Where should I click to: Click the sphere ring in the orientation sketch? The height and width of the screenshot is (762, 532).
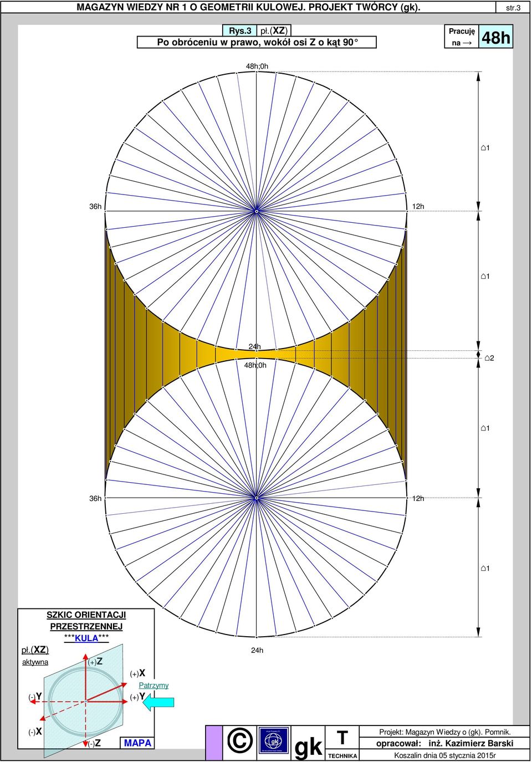coord(86,700)
